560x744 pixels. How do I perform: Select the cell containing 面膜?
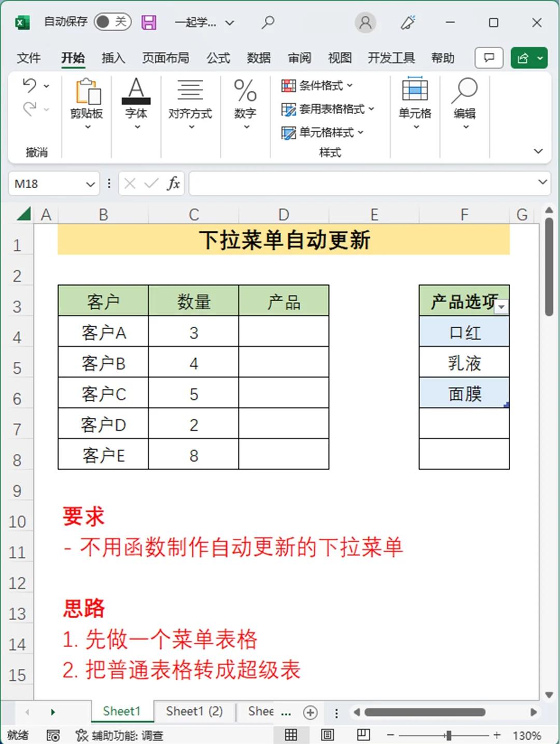[x=464, y=393]
